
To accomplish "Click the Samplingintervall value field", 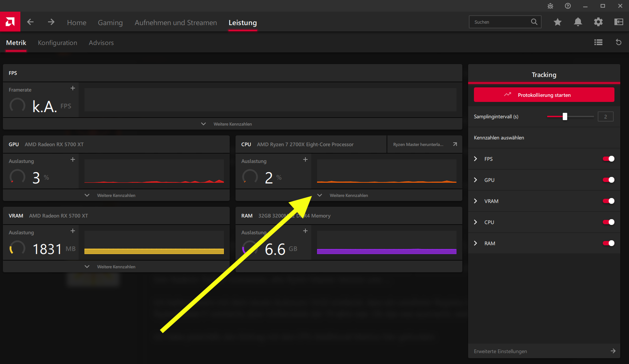I will tap(606, 116).
